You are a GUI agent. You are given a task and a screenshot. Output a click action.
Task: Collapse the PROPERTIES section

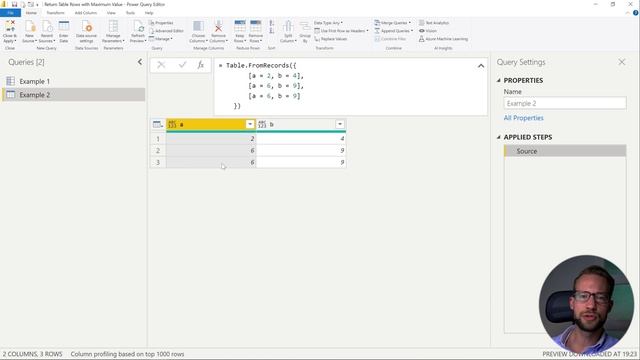coord(498,80)
